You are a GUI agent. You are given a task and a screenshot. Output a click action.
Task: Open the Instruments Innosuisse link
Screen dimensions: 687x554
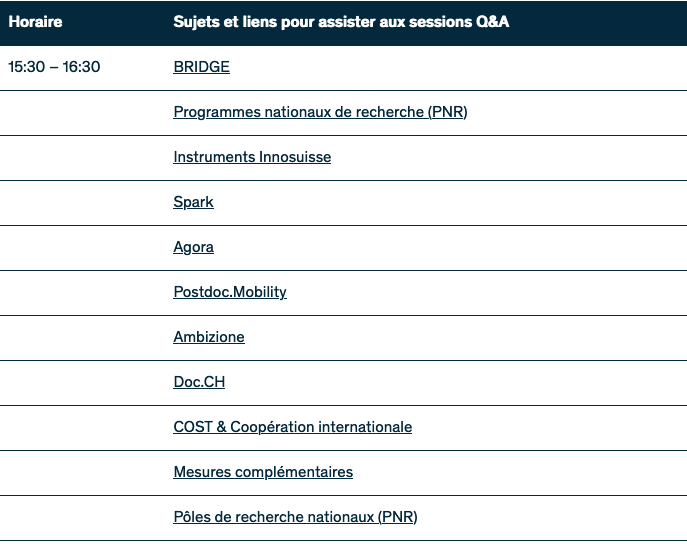pos(252,157)
